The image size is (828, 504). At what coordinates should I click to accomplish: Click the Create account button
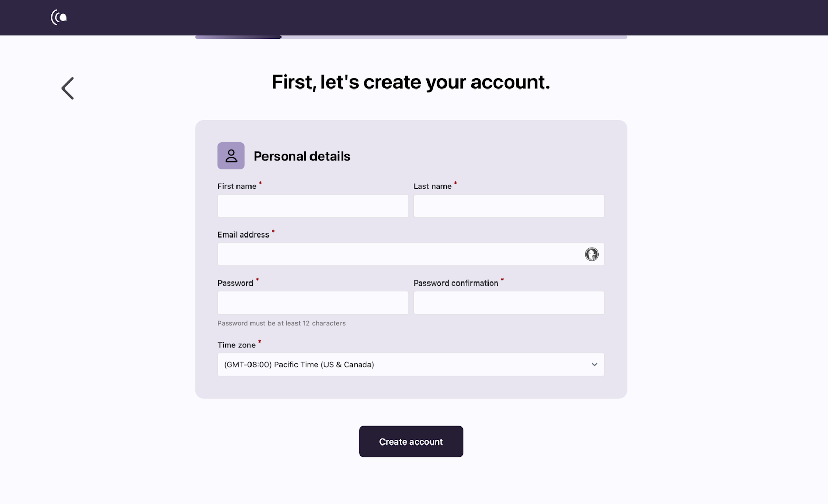(411, 442)
